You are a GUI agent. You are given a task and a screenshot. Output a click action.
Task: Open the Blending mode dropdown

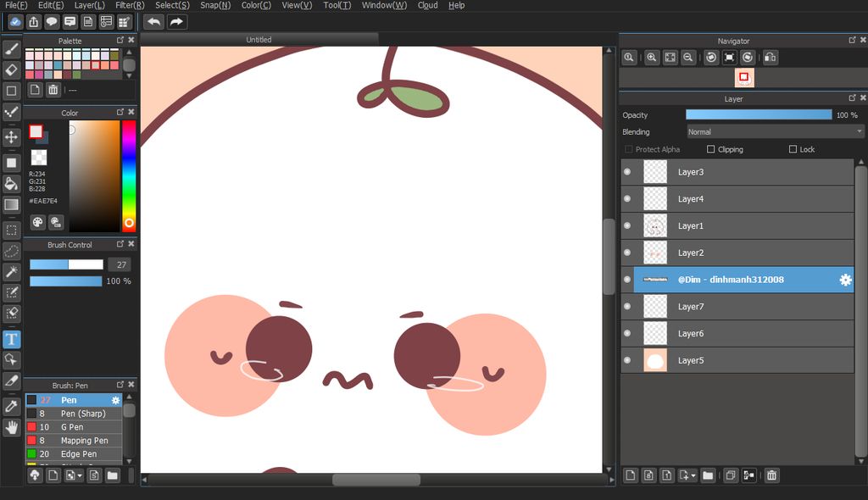coord(775,132)
